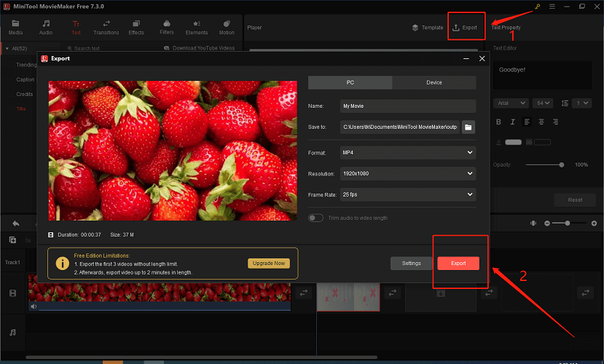Select the Credits text category
The image size is (604, 364).
coord(25,94)
